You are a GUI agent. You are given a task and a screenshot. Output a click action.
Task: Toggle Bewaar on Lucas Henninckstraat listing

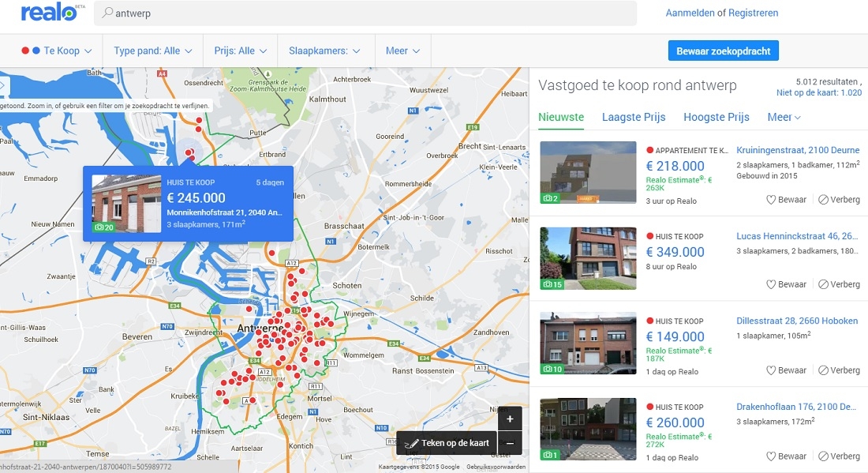click(x=787, y=284)
